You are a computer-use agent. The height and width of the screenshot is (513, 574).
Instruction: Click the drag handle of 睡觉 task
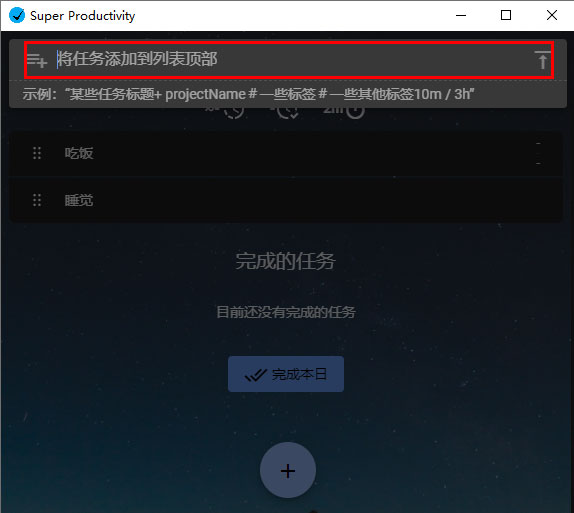(37, 200)
